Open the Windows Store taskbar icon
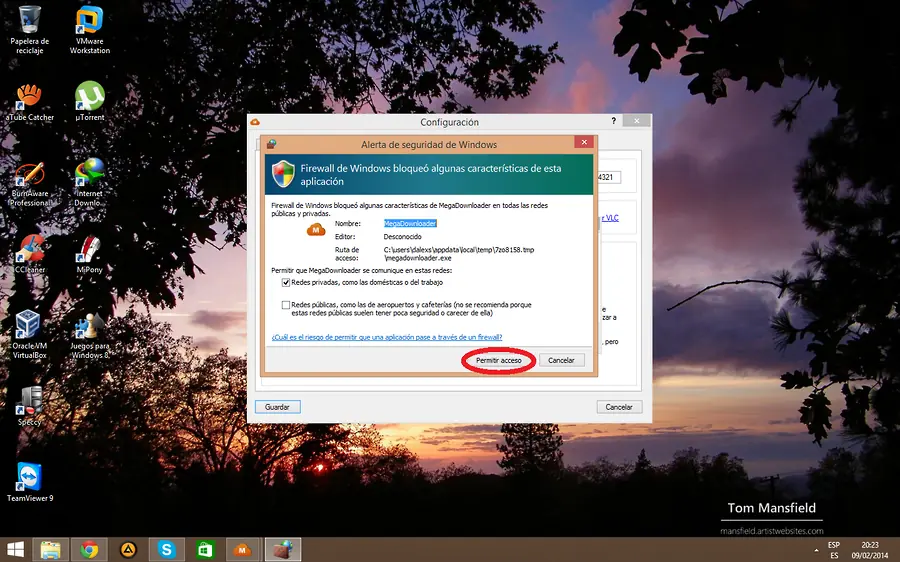The height and width of the screenshot is (562, 900). (205, 549)
